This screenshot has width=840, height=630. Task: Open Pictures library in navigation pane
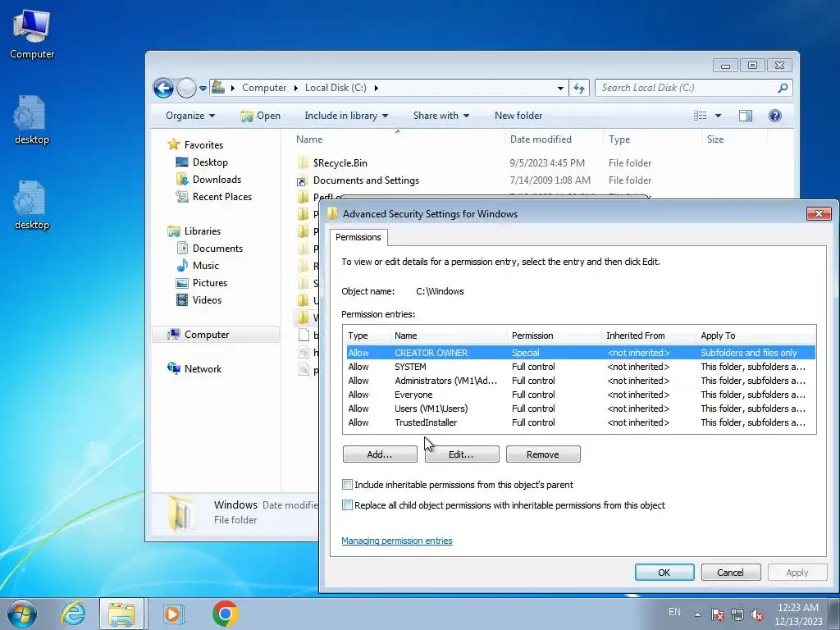pyautogui.click(x=202, y=283)
